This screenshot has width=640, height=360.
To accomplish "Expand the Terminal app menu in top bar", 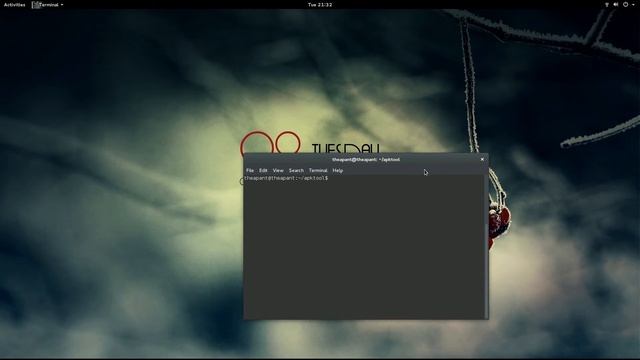I will (x=48, y=5).
